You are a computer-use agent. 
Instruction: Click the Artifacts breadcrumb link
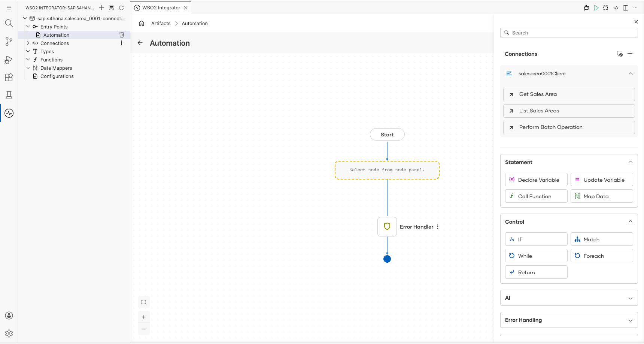click(x=161, y=23)
